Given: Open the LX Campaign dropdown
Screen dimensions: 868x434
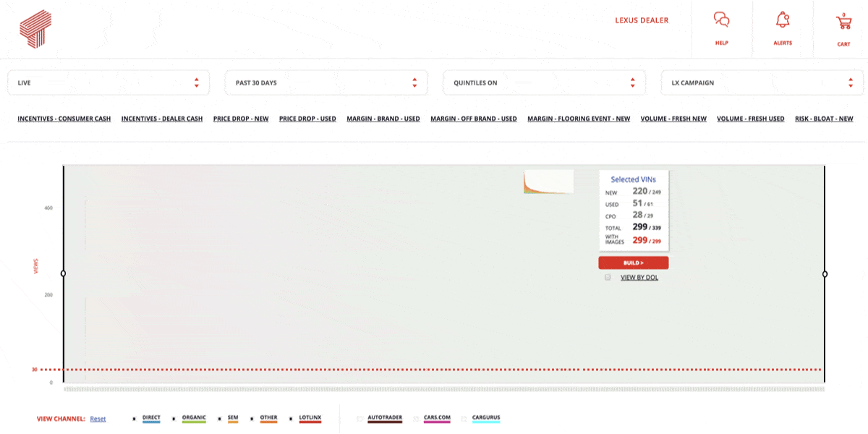Looking at the screenshot, I should [x=762, y=82].
